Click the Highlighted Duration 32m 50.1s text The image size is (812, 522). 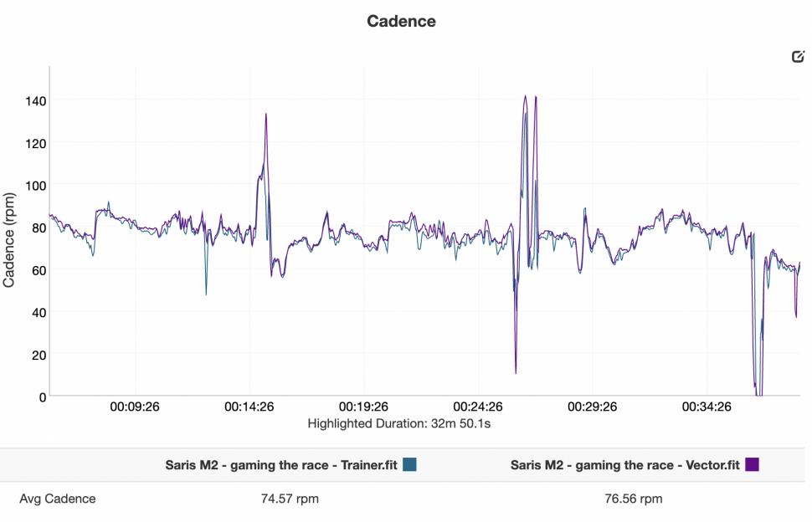coord(398,423)
